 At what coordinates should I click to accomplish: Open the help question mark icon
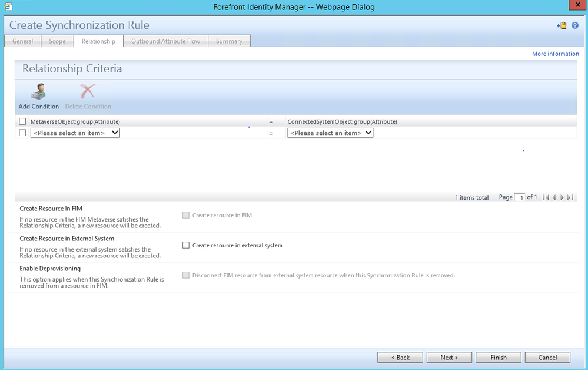pos(575,25)
